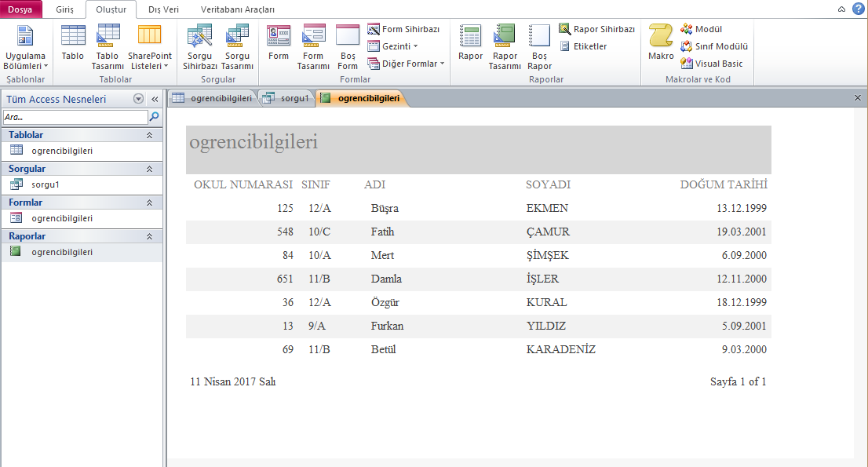Switch to the Dış Veri tab

tap(163, 9)
